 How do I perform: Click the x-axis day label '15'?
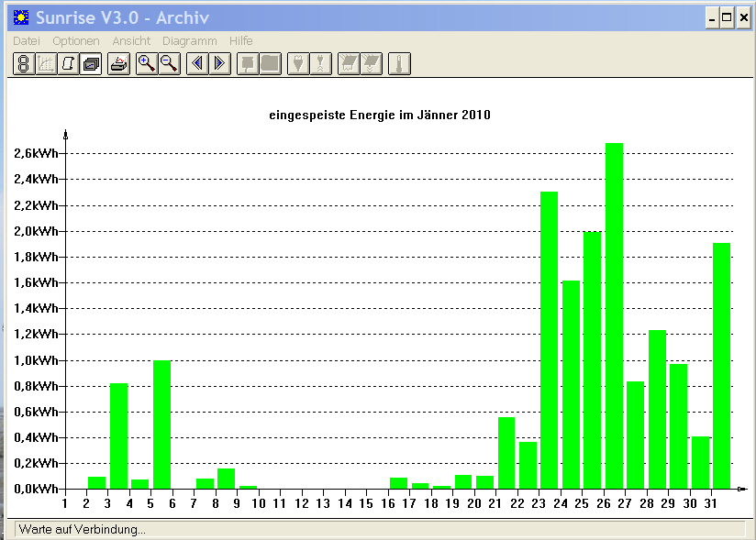pyautogui.click(x=366, y=503)
